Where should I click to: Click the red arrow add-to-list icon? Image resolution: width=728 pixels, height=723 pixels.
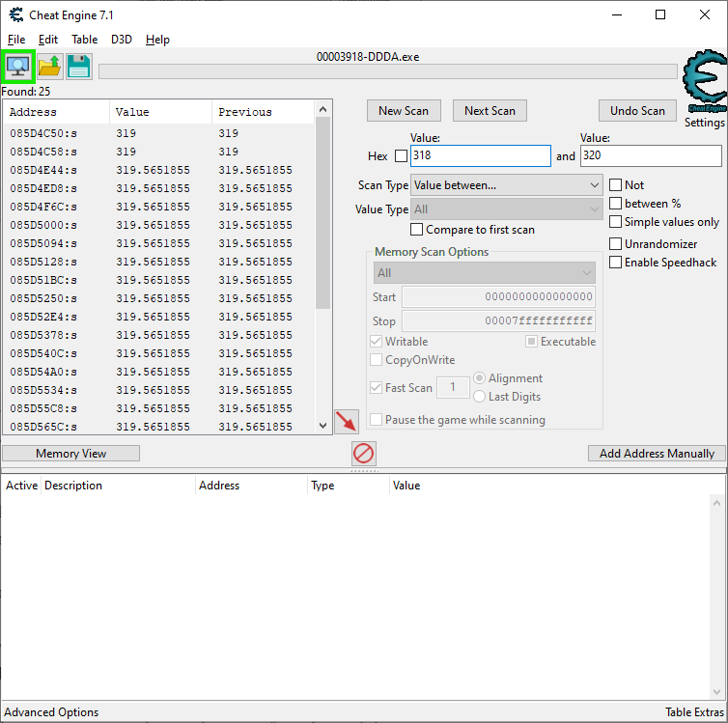pos(346,421)
